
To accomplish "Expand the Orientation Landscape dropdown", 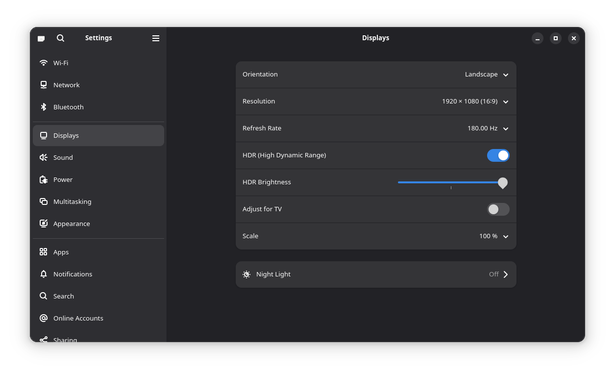I will pos(486,75).
